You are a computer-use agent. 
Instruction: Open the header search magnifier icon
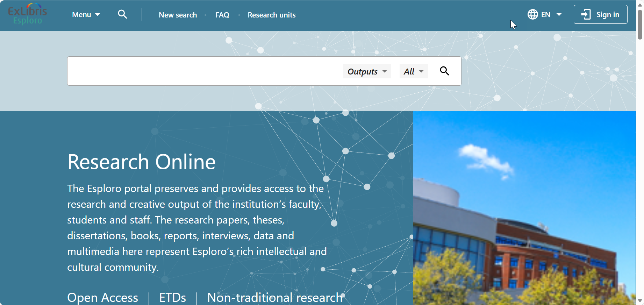(122, 14)
